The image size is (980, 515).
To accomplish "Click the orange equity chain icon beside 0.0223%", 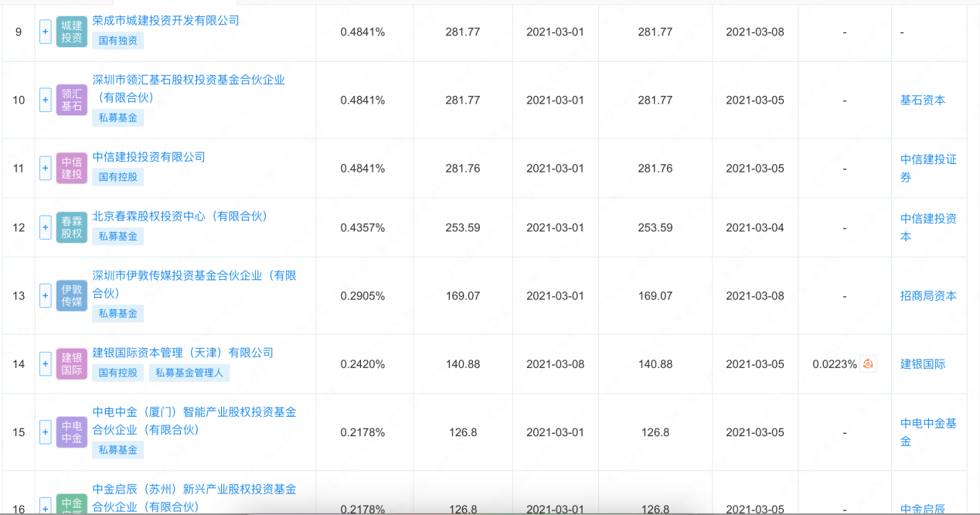I will (869, 364).
